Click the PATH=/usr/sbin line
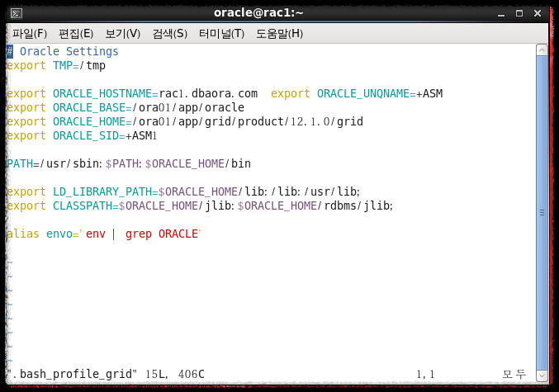The width and height of the screenshot is (559, 392). pos(129,163)
